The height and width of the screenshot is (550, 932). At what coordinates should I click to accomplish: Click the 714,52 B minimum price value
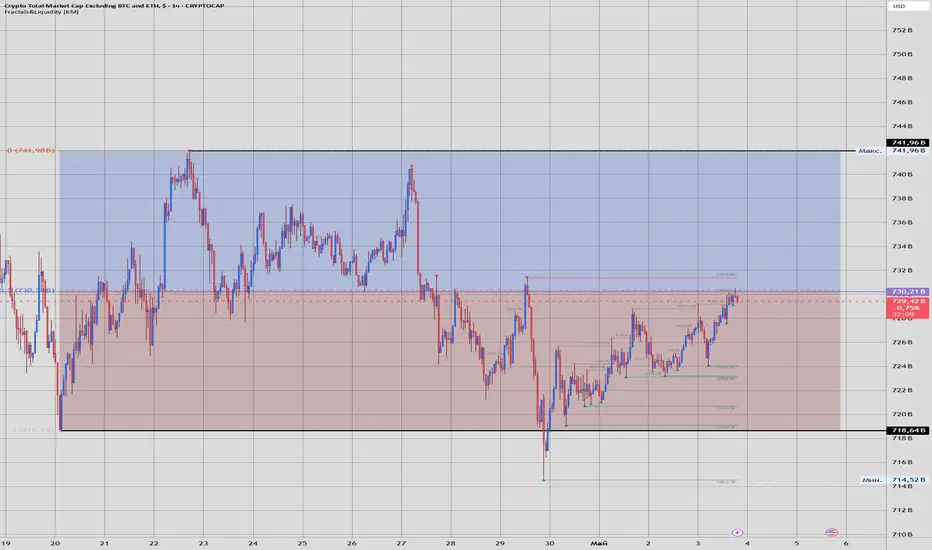[908, 479]
